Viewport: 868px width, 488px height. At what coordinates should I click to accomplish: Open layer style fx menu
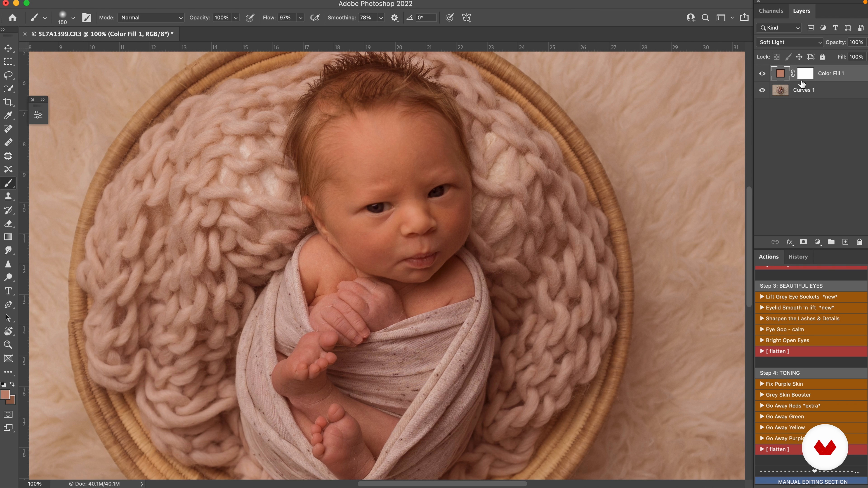pos(790,242)
